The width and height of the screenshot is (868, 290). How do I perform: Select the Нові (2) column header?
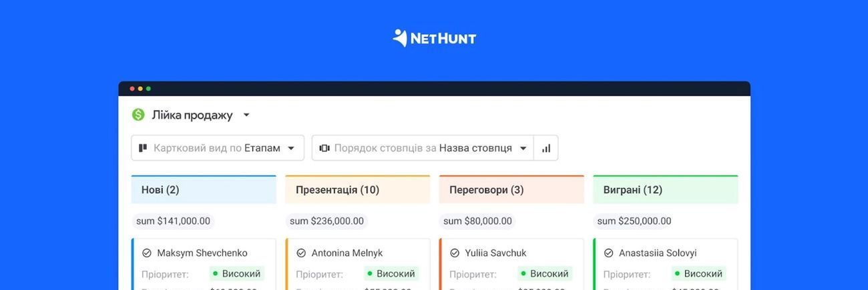pos(204,189)
